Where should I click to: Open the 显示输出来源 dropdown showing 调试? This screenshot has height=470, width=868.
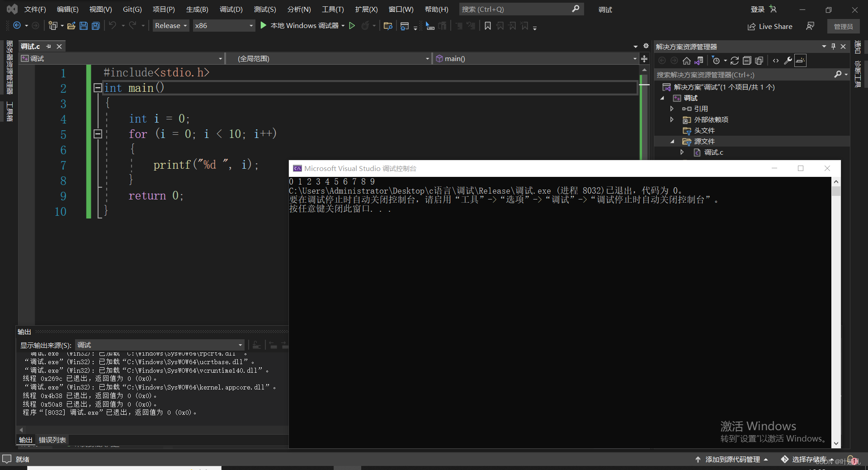coord(160,345)
